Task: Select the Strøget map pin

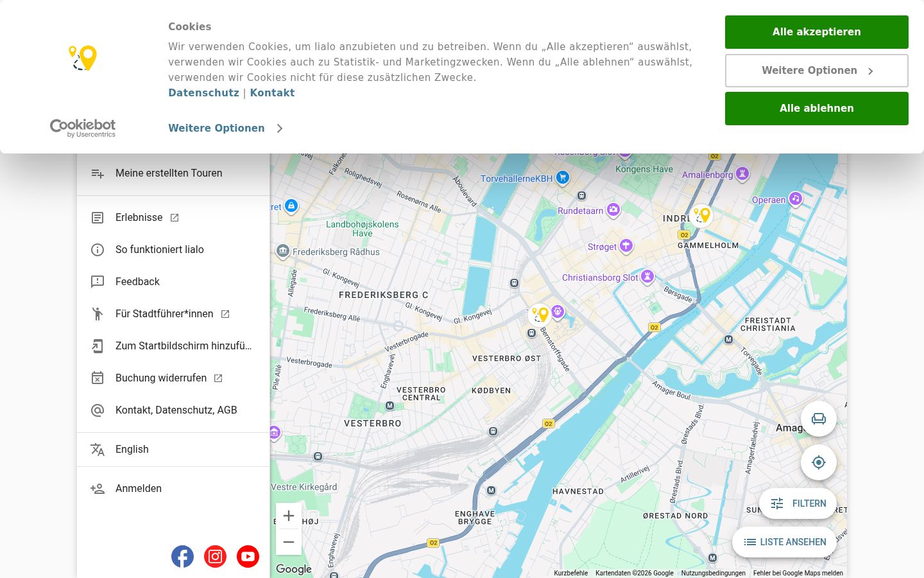Action: tap(626, 245)
